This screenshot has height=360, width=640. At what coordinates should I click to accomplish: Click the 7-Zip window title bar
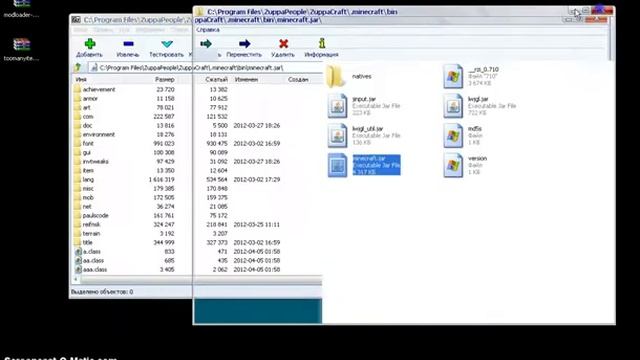click(x=131, y=20)
